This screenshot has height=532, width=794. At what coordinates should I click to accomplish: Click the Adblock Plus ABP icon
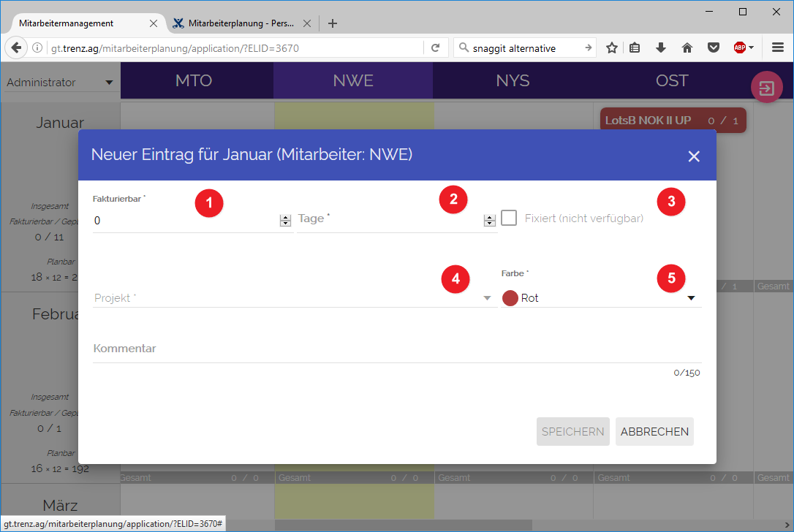tap(740, 48)
